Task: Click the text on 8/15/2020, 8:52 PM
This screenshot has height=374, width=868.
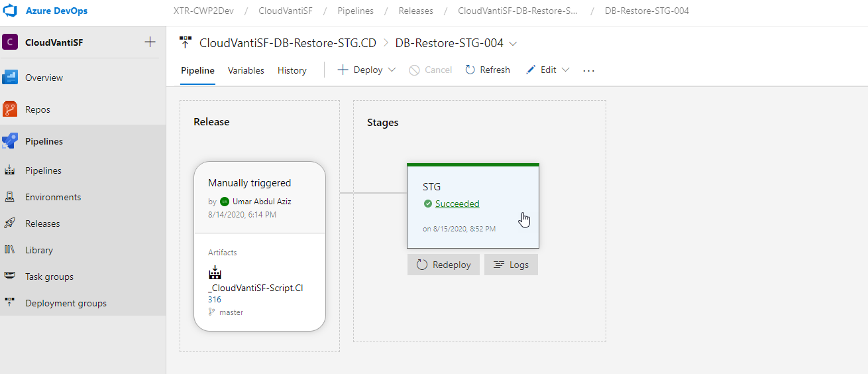Action: 459,229
